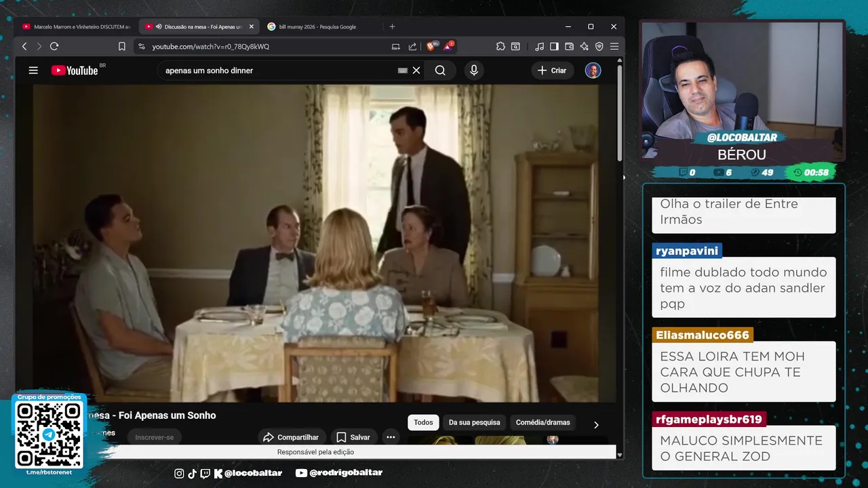Click the Criar create button
The height and width of the screenshot is (488, 868).
552,70
